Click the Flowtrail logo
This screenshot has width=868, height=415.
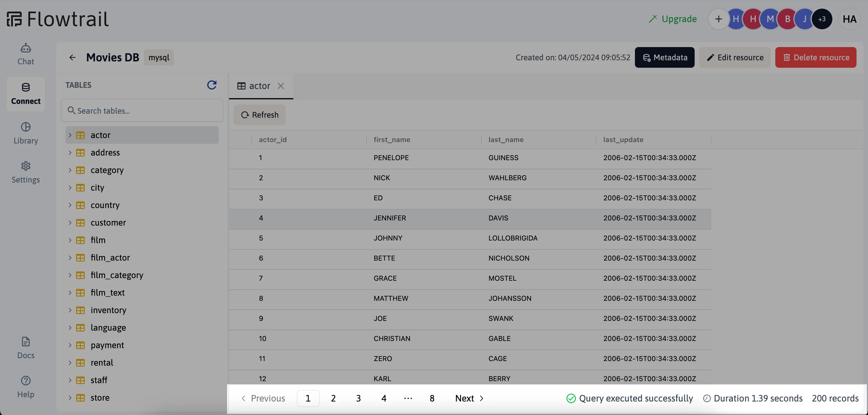[58, 19]
